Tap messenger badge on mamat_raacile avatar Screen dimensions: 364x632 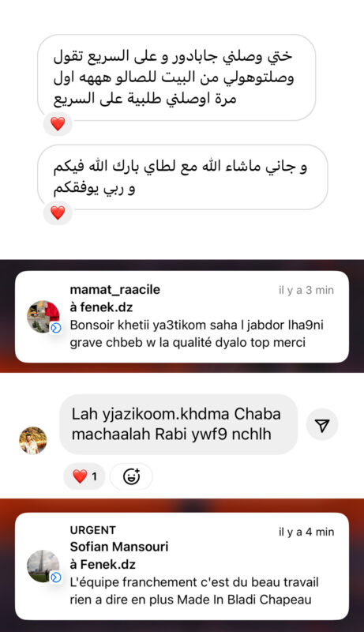[x=56, y=328]
